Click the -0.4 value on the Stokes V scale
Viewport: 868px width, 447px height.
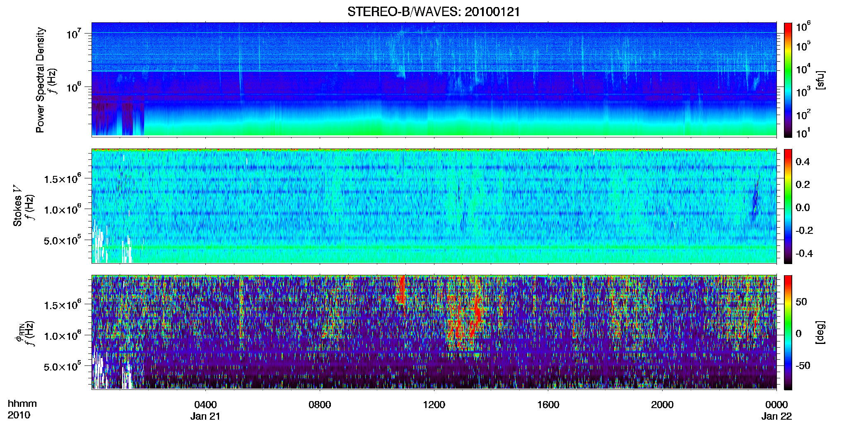(x=804, y=253)
